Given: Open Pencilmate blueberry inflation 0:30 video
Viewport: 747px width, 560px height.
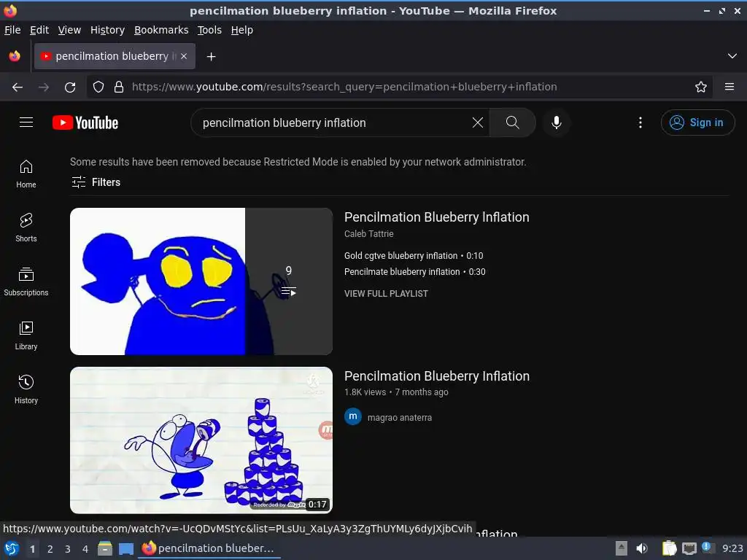Looking at the screenshot, I should coord(415,272).
